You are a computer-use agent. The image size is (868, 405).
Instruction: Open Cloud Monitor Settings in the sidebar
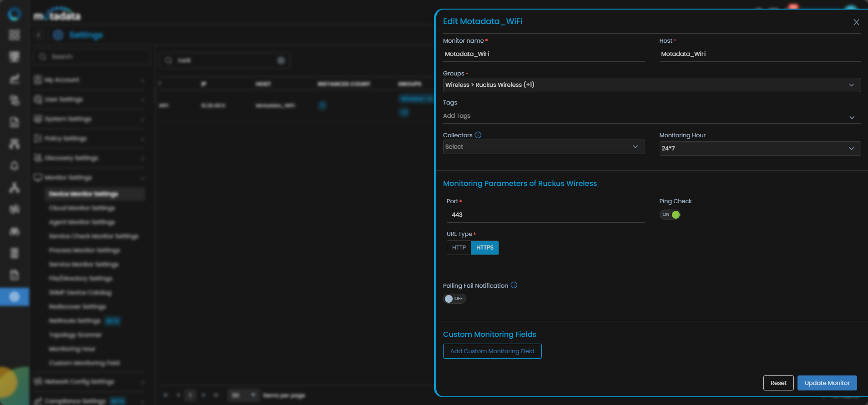pos(82,208)
